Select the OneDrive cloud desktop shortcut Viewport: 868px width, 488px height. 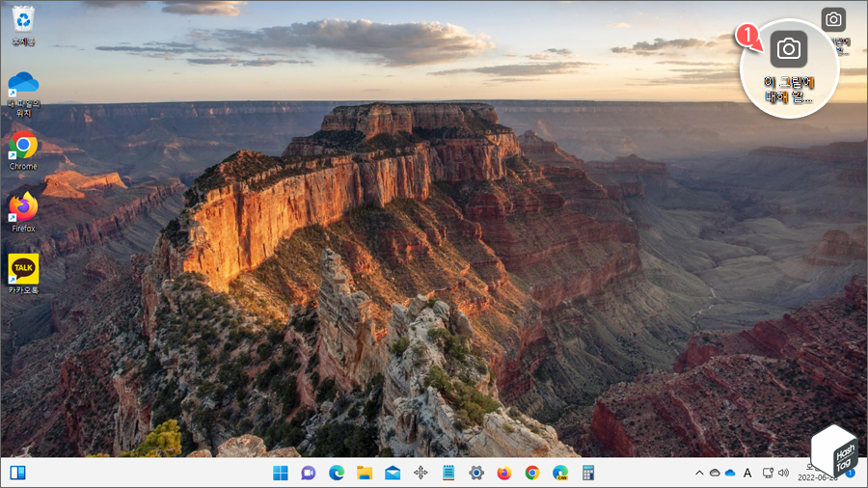pos(23,94)
